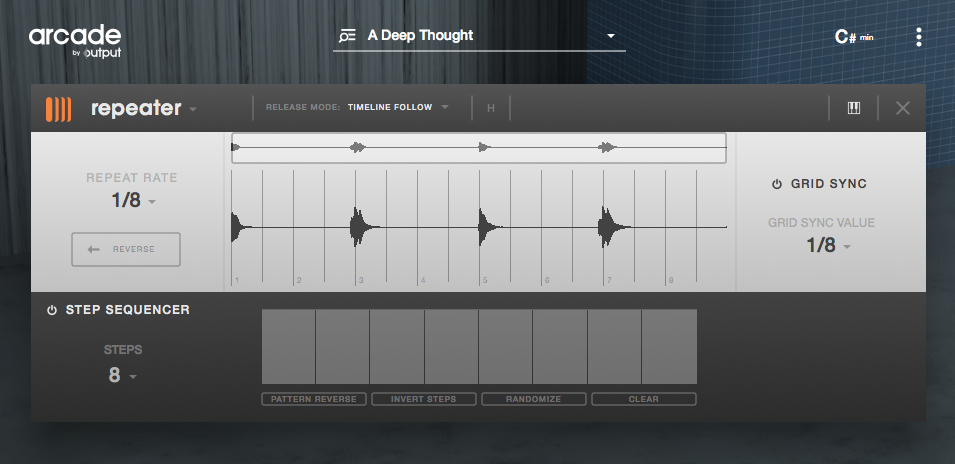
Task: Open the three-dot options menu
Action: [x=918, y=37]
